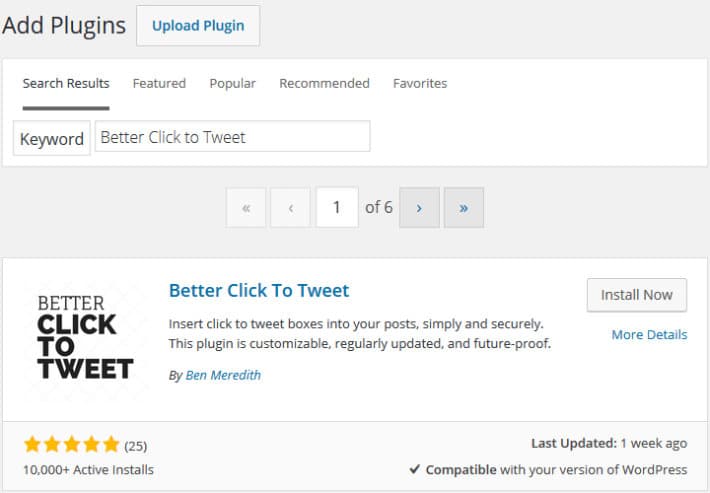Click the current page number field
710x493 pixels.
(337, 207)
